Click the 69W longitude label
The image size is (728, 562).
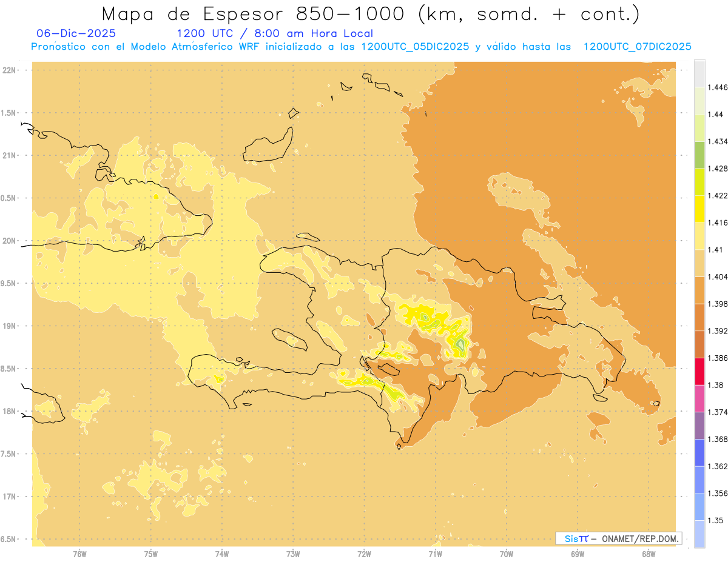(578, 554)
